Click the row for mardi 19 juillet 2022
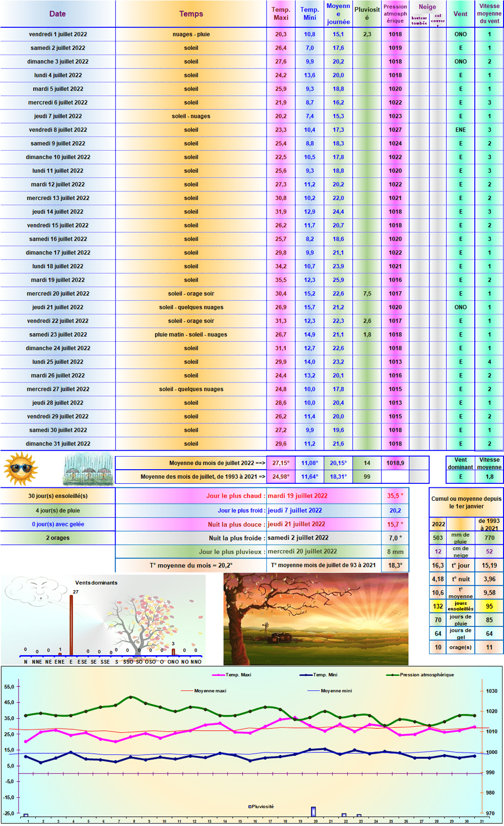Image resolution: width=504 pixels, height=826 pixels. 251,280
